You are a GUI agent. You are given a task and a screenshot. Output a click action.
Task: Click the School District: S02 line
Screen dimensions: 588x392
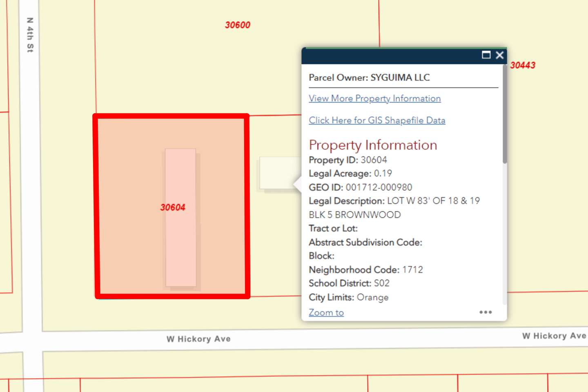tap(349, 283)
